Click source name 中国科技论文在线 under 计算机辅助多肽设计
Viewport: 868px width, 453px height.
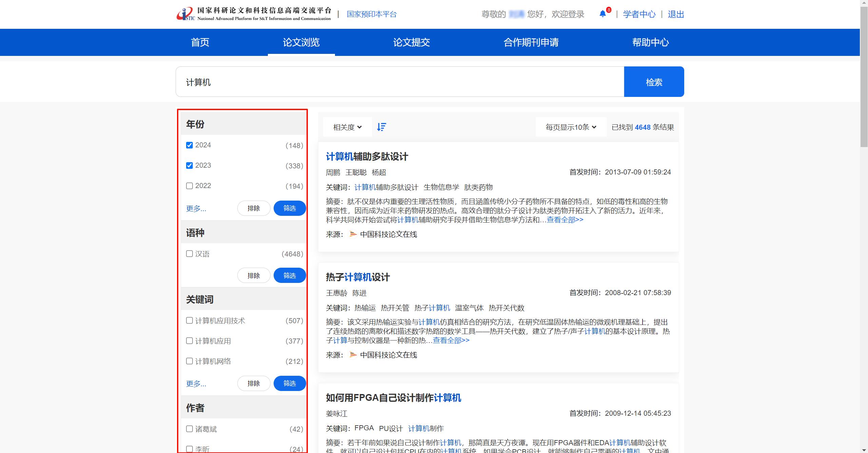point(389,234)
